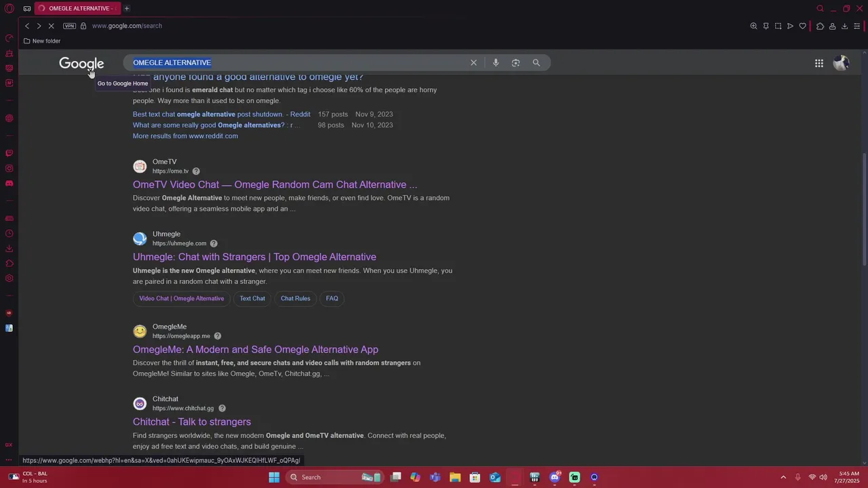Open a new tab with plus button
The width and height of the screenshot is (868, 488).
(x=127, y=8)
